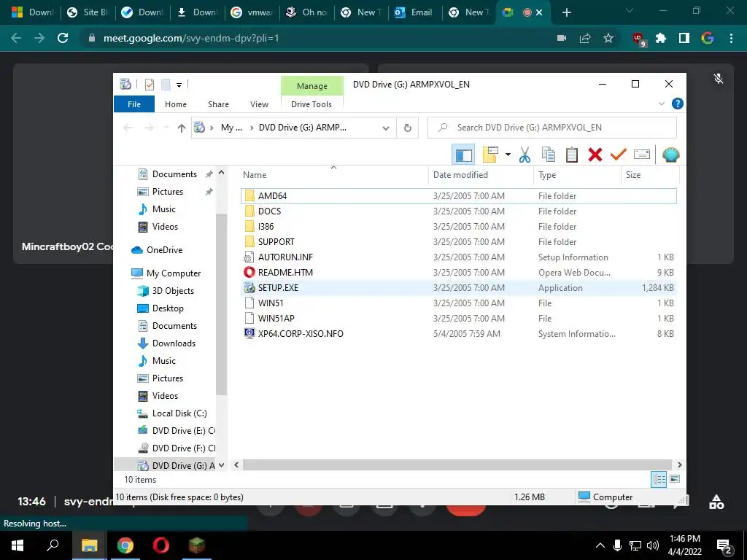Click Minecraft icon in taskbar
Screen dimensions: 747x560
(x=196, y=545)
